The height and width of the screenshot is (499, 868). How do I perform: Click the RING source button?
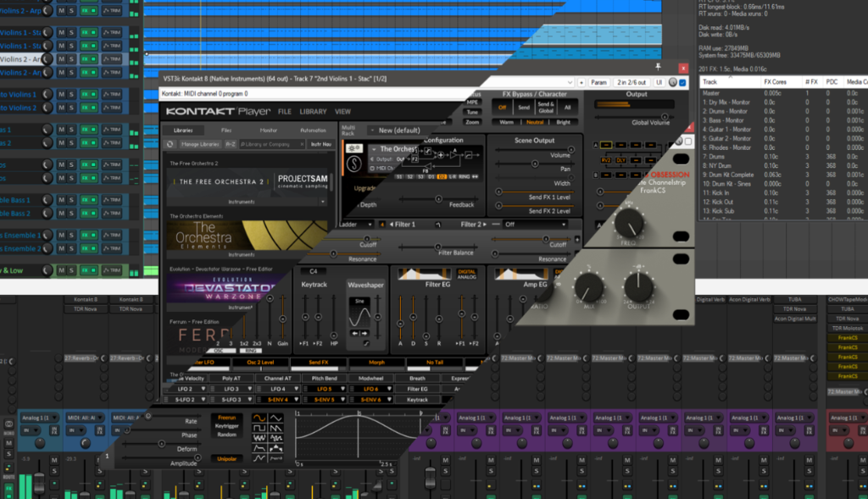pyautogui.click(x=464, y=176)
